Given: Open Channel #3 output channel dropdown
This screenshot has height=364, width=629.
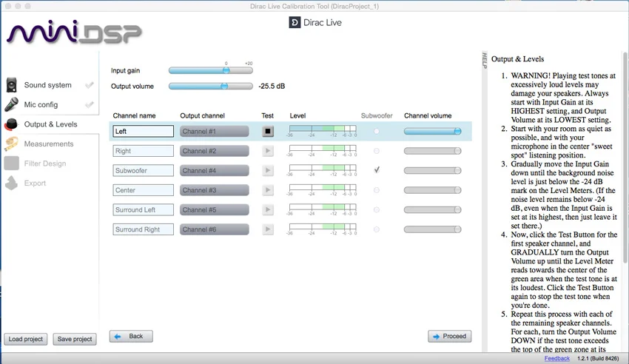Looking at the screenshot, I should click(x=214, y=190).
